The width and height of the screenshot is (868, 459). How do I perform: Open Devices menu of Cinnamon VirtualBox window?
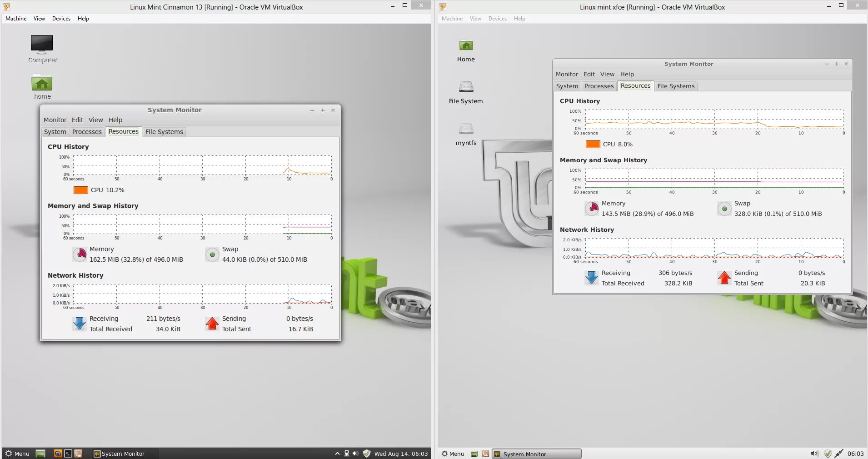tap(61, 19)
